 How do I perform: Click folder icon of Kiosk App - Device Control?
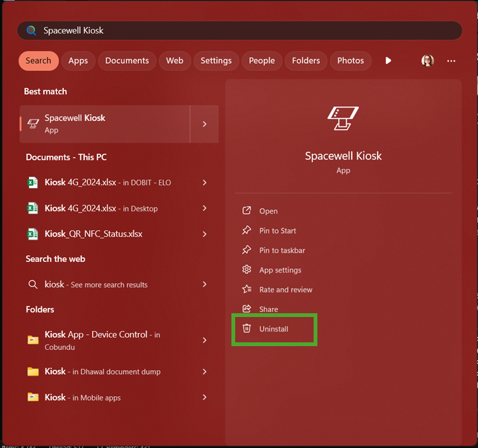coord(33,339)
